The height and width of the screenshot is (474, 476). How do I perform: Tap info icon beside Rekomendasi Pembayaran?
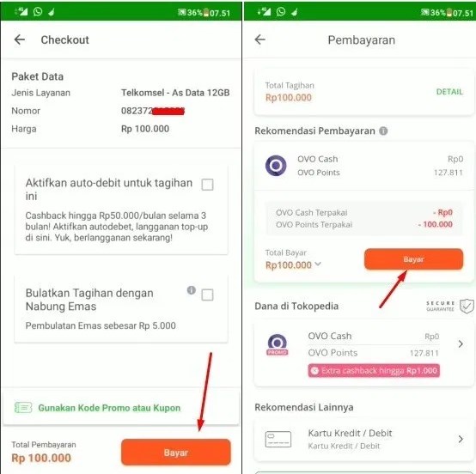(x=383, y=131)
